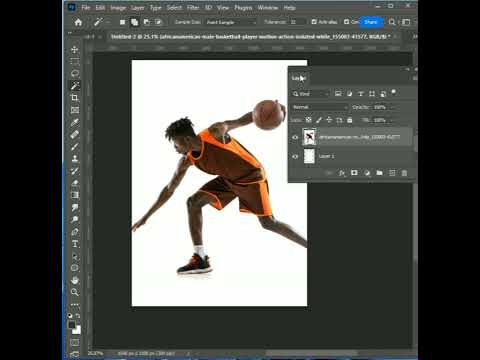The width and height of the screenshot is (480, 360).
Task: Select the Crop tool
Action: pyautogui.click(x=75, y=98)
